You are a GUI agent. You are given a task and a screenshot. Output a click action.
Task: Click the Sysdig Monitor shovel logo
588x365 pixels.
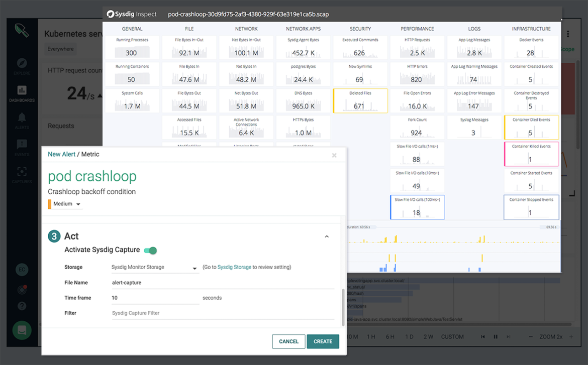(22, 30)
